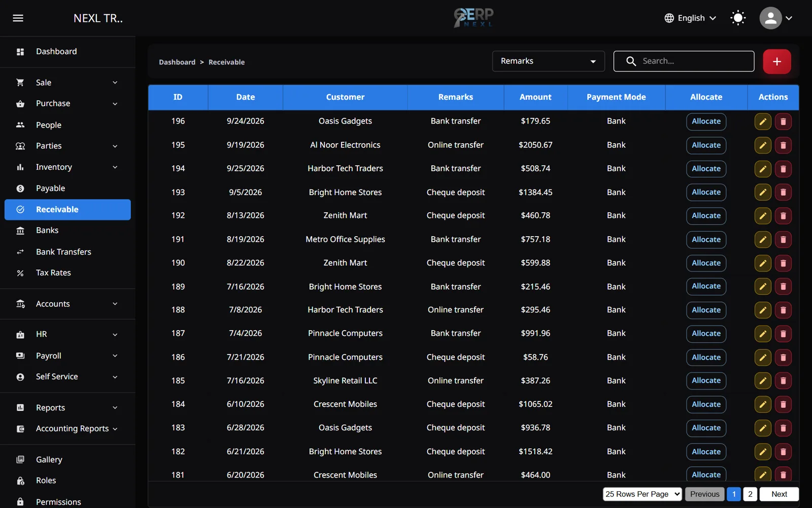Delete receivable 191 for Metro Office Supplies
The width and height of the screenshot is (812, 508).
point(783,240)
